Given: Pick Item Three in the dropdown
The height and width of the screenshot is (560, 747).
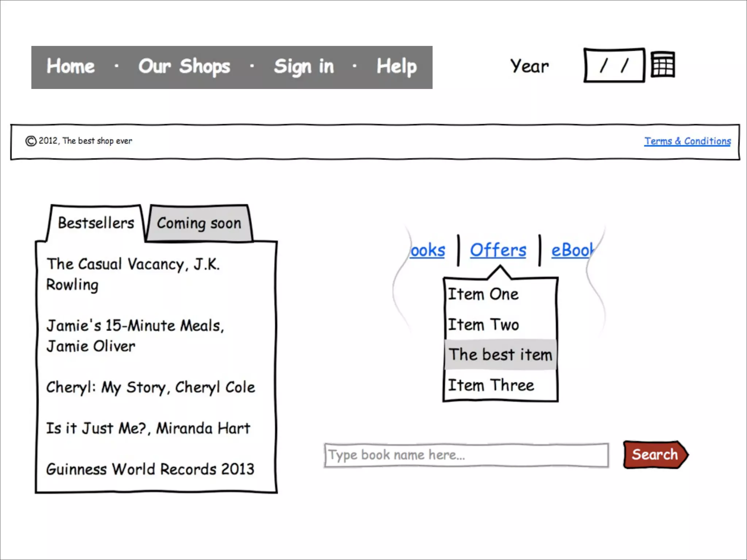Looking at the screenshot, I should [x=491, y=385].
